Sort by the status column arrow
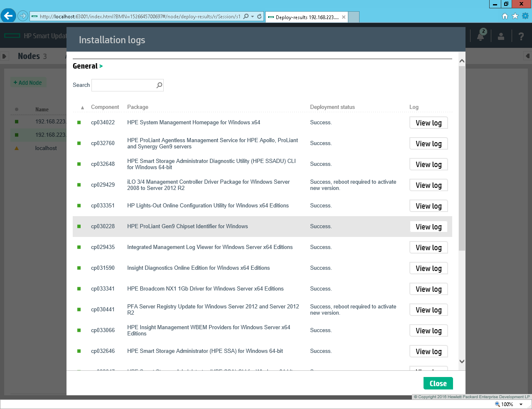 point(82,108)
